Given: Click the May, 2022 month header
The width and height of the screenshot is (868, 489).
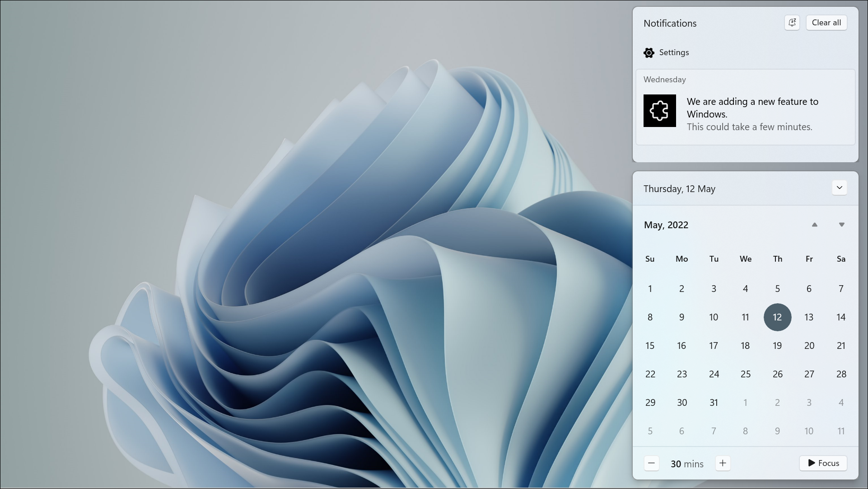Looking at the screenshot, I should pyautogui.click(x=666, y=225).
